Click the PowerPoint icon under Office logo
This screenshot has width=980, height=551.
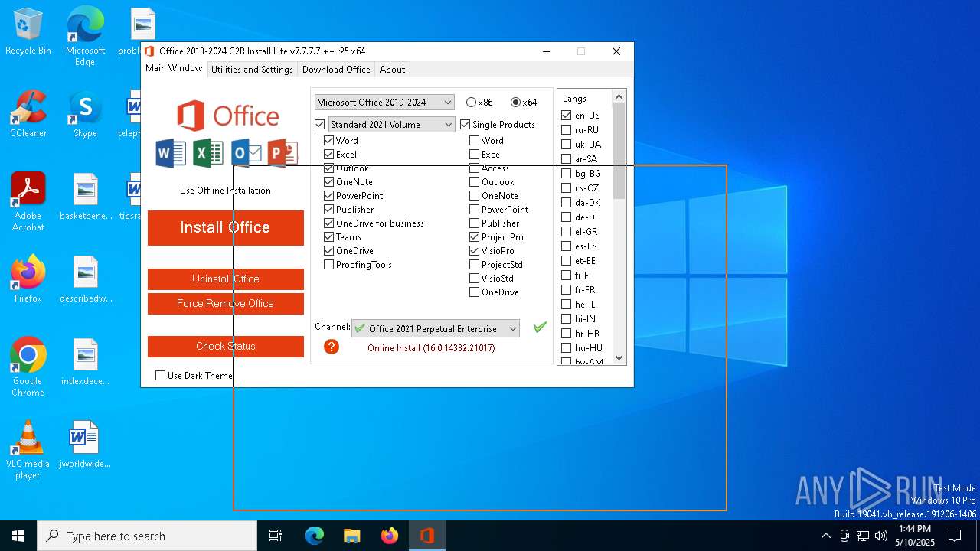[283, 153]
